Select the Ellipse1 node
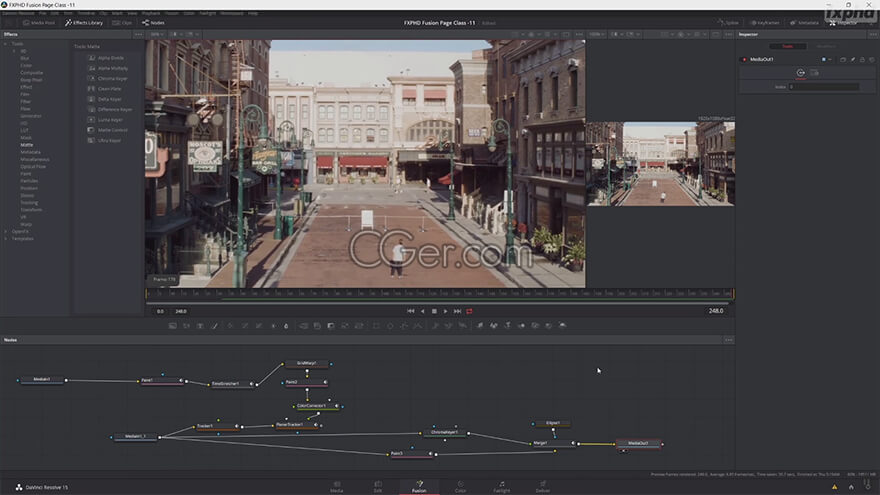The height and width of the screenshot is (495, 880). point(553,423)
